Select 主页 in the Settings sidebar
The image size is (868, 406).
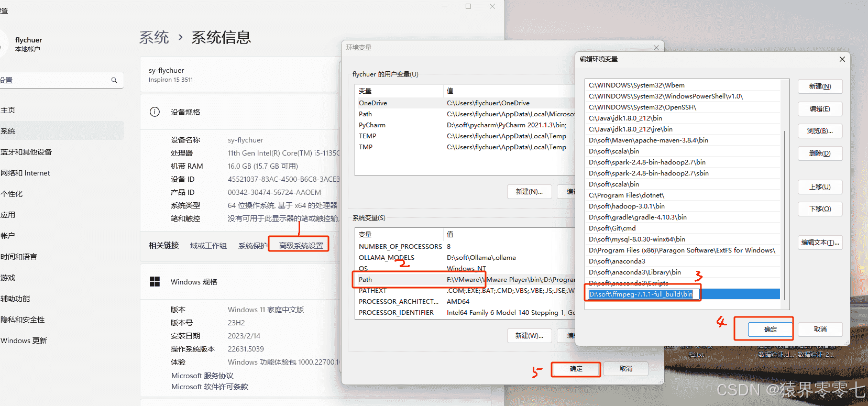tap(62, 110)
